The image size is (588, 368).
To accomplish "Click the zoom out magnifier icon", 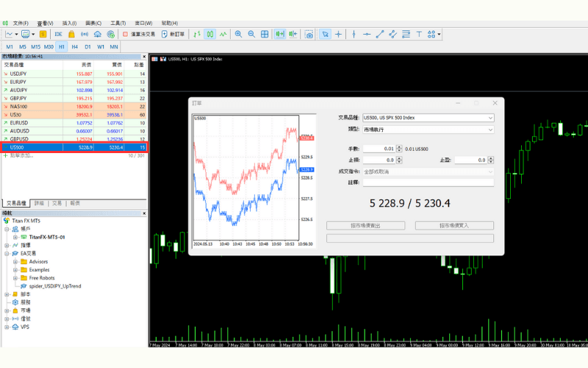I will (x=251, y=34).
